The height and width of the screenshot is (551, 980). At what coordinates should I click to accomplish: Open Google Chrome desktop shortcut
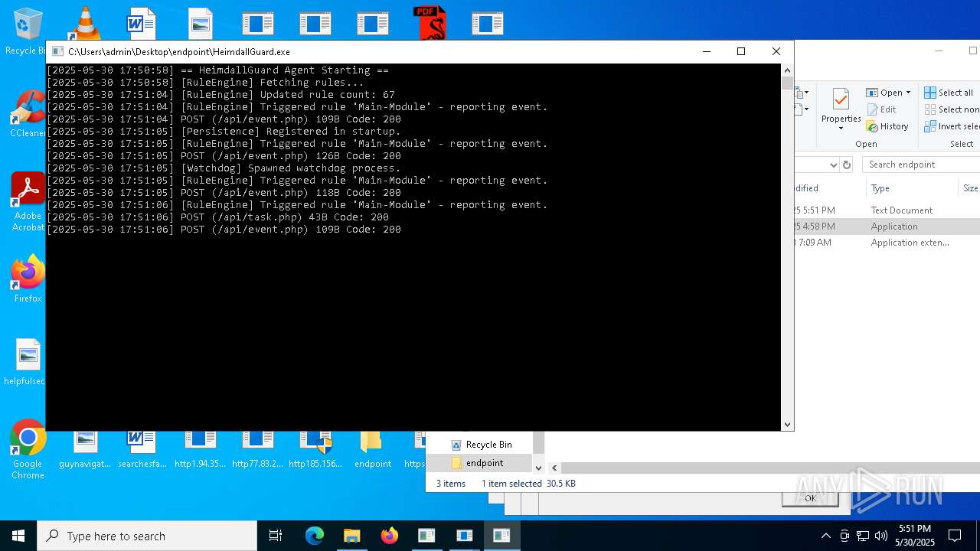28,450
